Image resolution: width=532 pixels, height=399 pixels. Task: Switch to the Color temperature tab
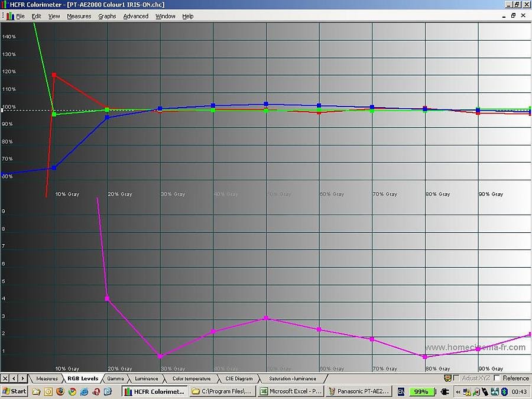pos(191,378)
